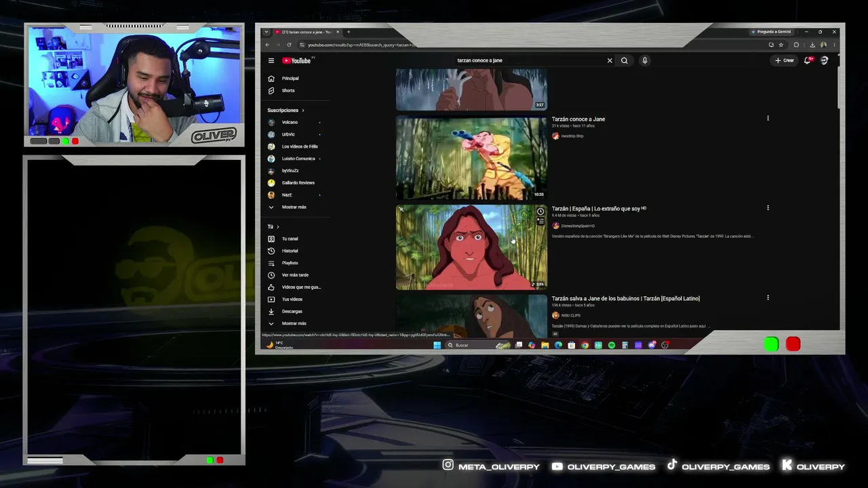The image size is (868, 488).
Task: Open the notifications bell
Action: coord(808,60)
